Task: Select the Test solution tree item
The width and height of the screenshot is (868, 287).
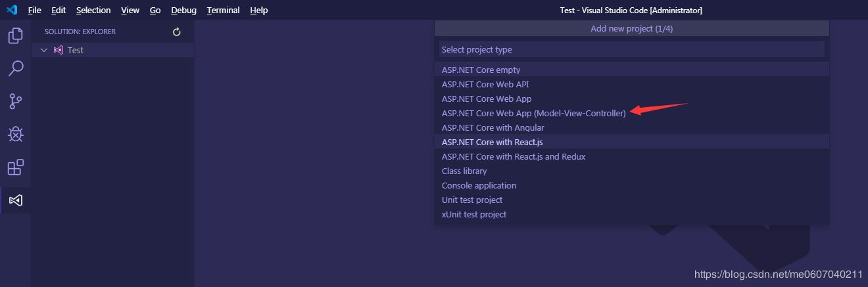Action: 75,50
